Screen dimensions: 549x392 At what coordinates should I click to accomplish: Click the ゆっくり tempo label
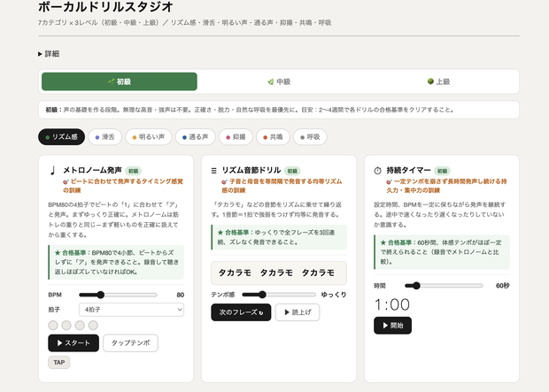click(334, 295)
